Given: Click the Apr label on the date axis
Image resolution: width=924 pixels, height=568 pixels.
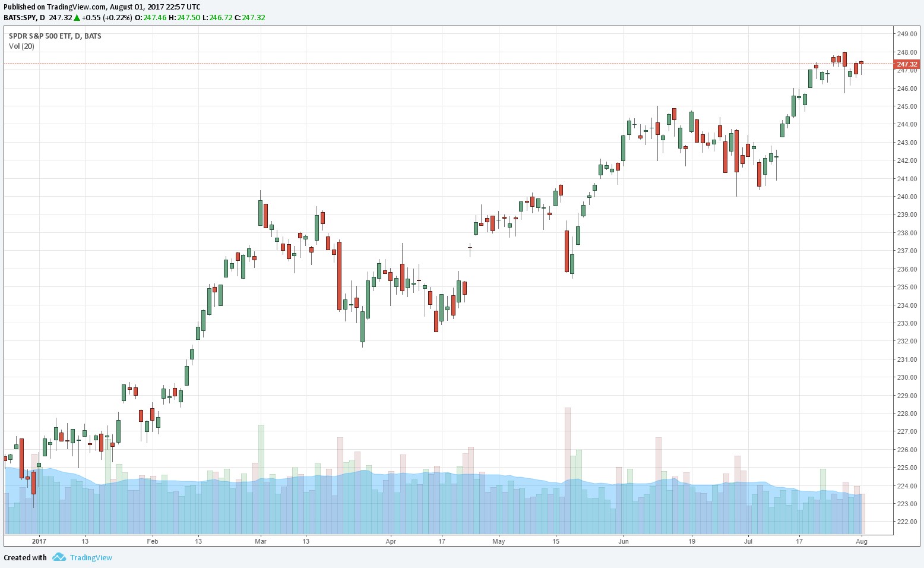Looking at the screenshot, I should pos(390,541).
